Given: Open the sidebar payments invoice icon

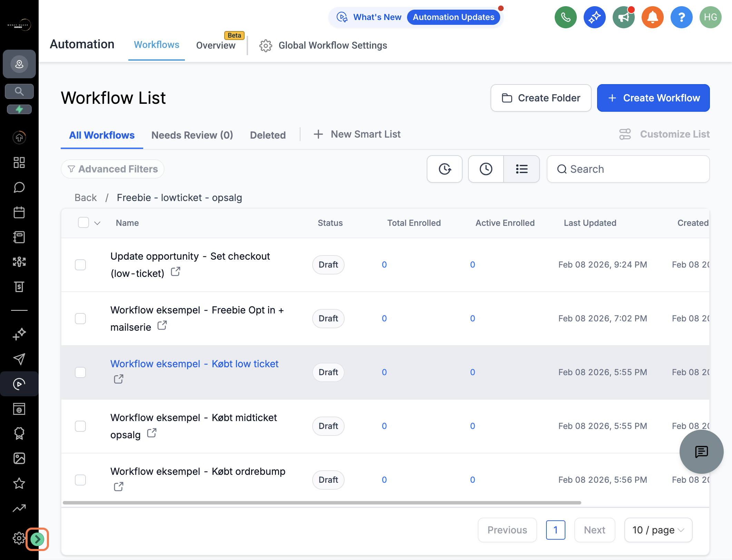Looking at the screenshot, I should pos(19,287).
